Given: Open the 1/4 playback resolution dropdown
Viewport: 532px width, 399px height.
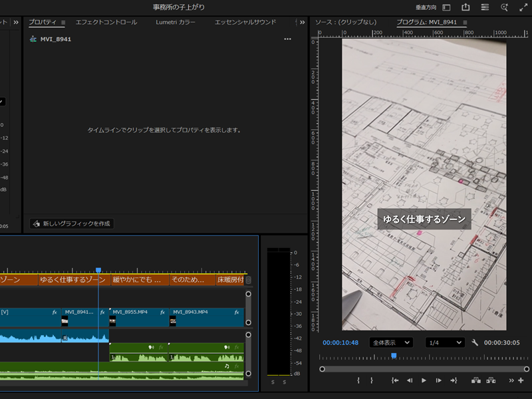Looking at the screenshot, I should 445,342.
